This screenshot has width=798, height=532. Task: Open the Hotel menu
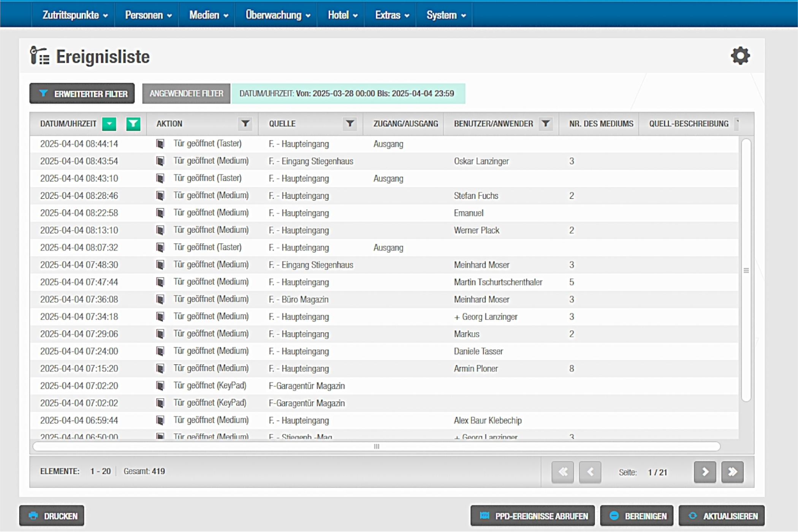(342, 15)
